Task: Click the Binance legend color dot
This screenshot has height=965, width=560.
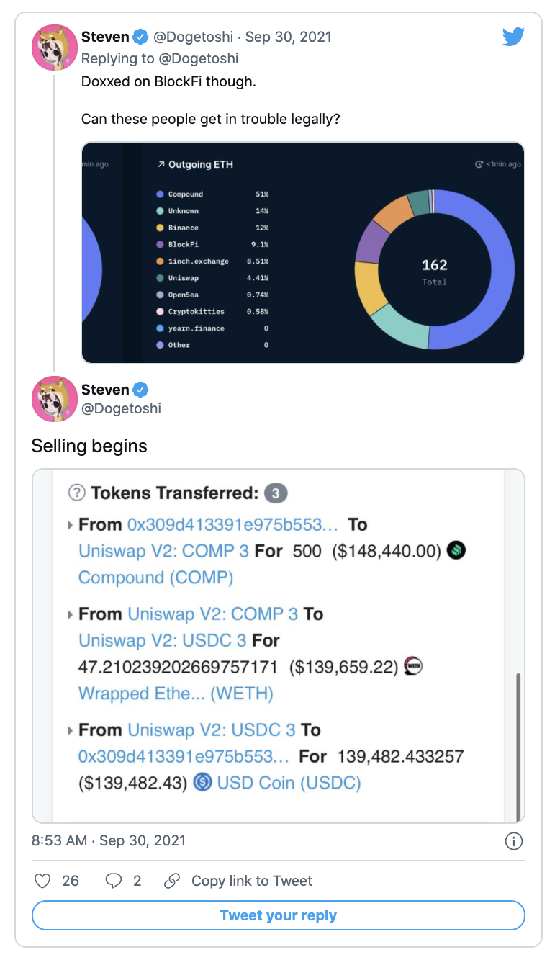Action: click(x=160, y=228)
